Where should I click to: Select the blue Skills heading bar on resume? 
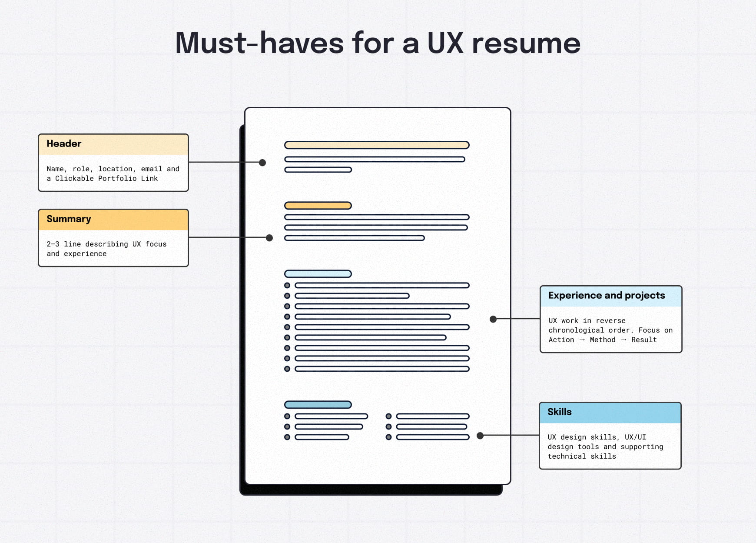317,404
